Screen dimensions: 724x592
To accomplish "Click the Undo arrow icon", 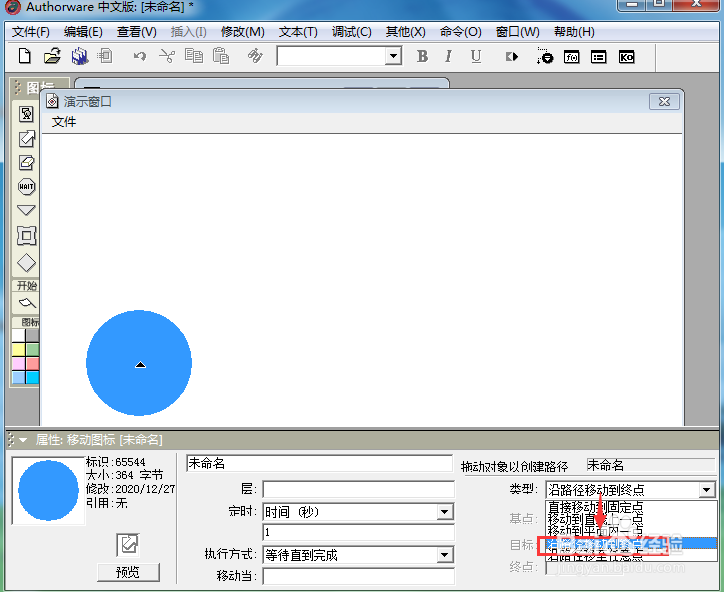I will click(x=140, y=56).
